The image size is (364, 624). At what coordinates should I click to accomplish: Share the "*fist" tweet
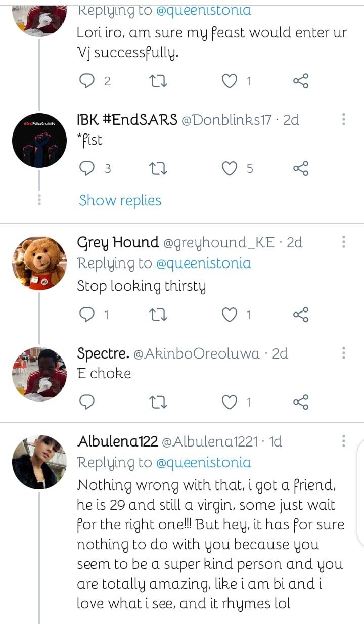(x=301, y=169)
